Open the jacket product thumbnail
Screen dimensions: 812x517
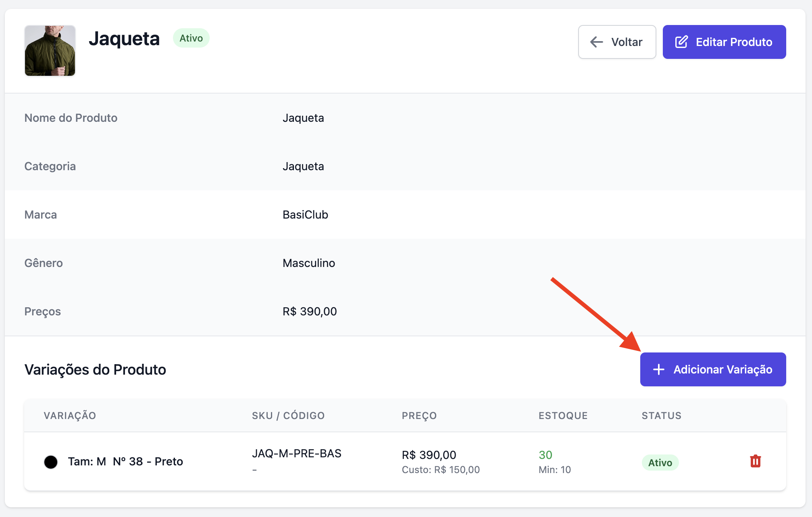coord(50,51)
